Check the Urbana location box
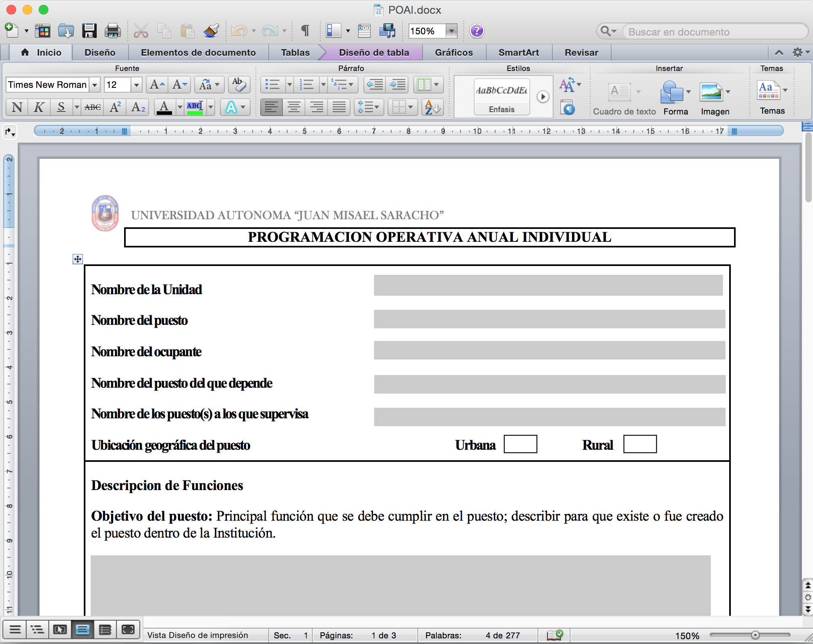 click(x=520, y=444)
